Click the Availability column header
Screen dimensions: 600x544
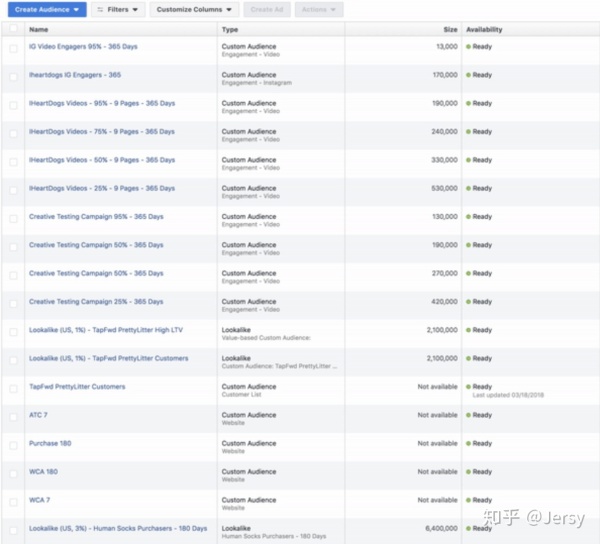pos(484,30)
